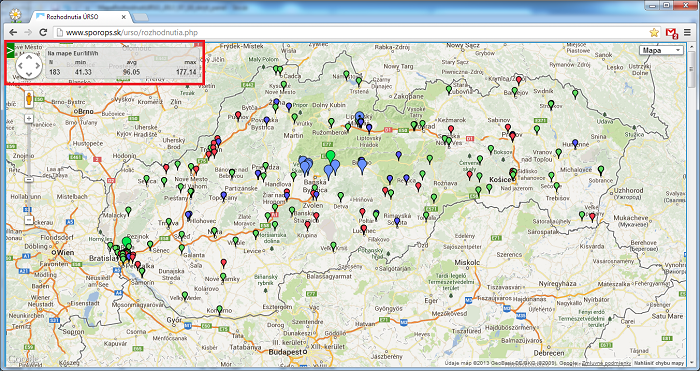
Task: Click Nahlásiť chybu mapy link
Action: click(658, 363)
